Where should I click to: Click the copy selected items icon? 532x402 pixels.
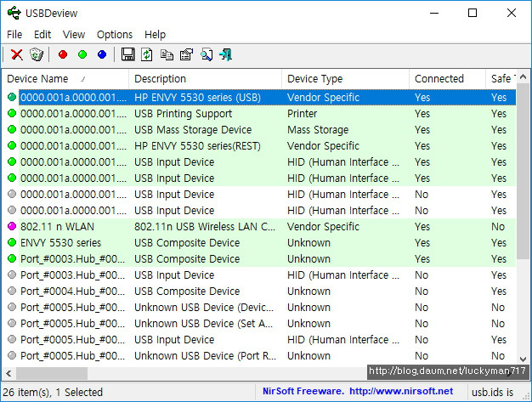[167, 54]
